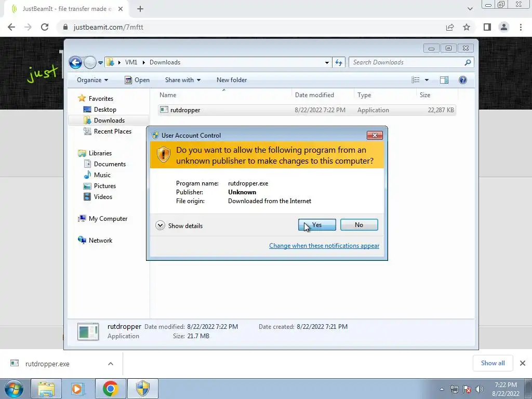Click New folder in the toolbar
This screenshot has height=399, width=532.
(x=232, y=80)
